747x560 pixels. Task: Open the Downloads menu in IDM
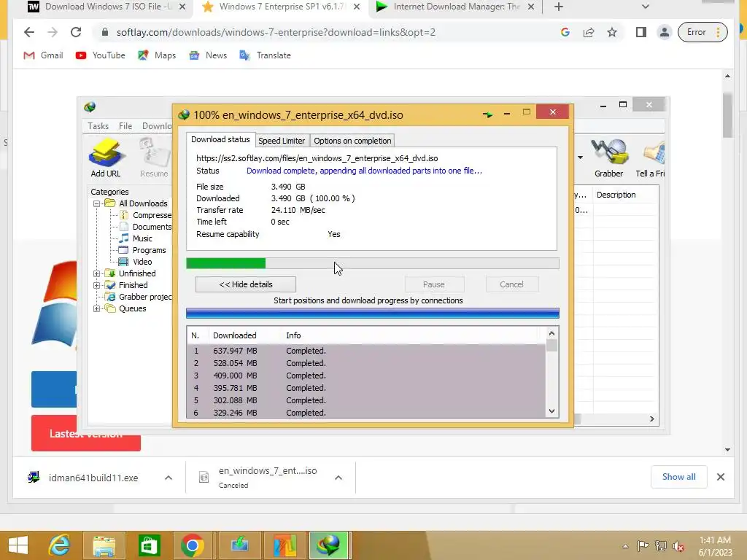(x=156, y=125)
